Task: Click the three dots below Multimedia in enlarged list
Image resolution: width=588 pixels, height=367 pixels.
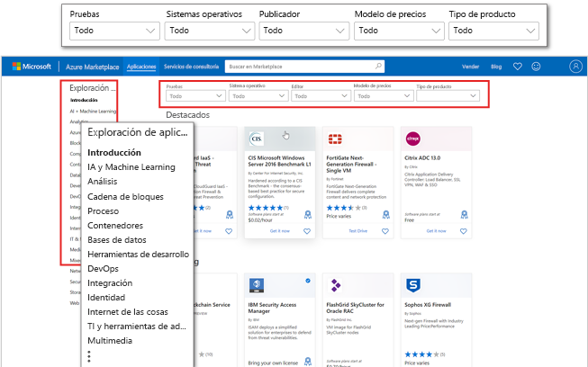Action: pos(89,356)
